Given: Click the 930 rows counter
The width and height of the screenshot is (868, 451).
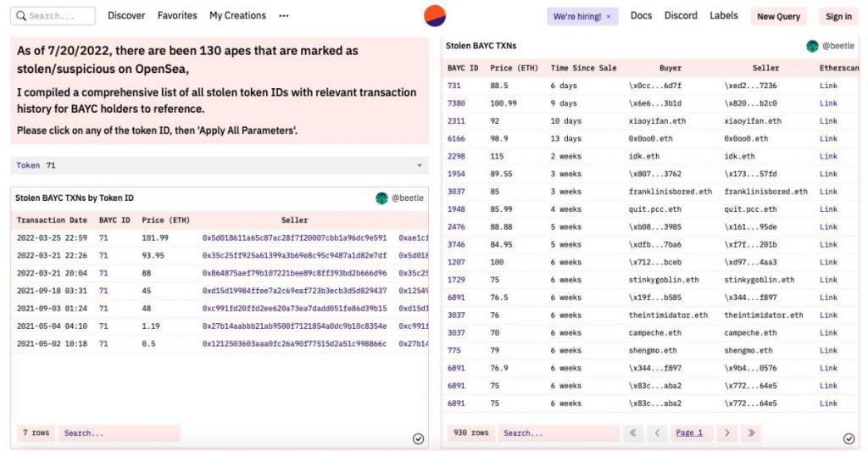Looking at the screenshot, I should 471,432.
